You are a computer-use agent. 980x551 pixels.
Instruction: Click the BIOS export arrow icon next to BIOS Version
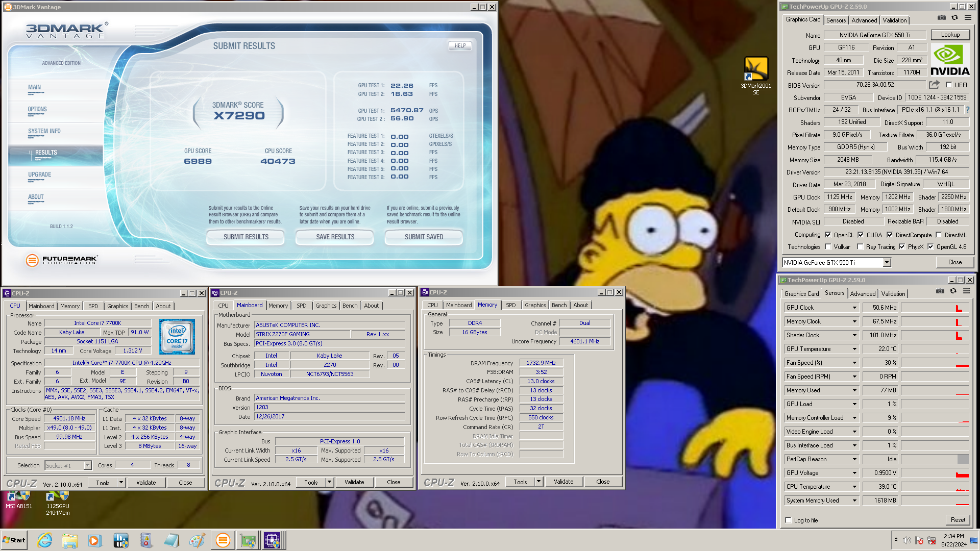934,85
